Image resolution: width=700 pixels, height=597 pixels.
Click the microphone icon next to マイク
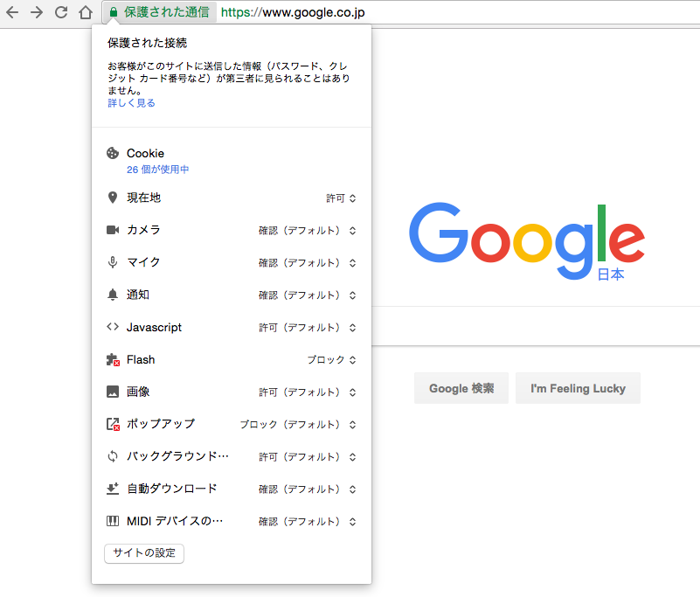pos(113,262)
